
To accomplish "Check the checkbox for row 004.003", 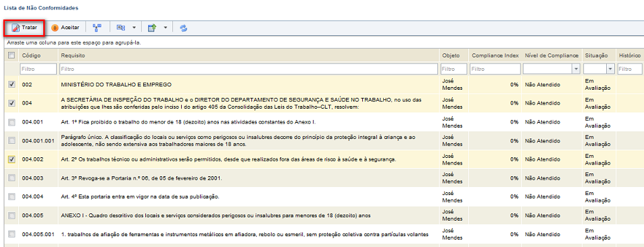I will [x=11, y=178].
